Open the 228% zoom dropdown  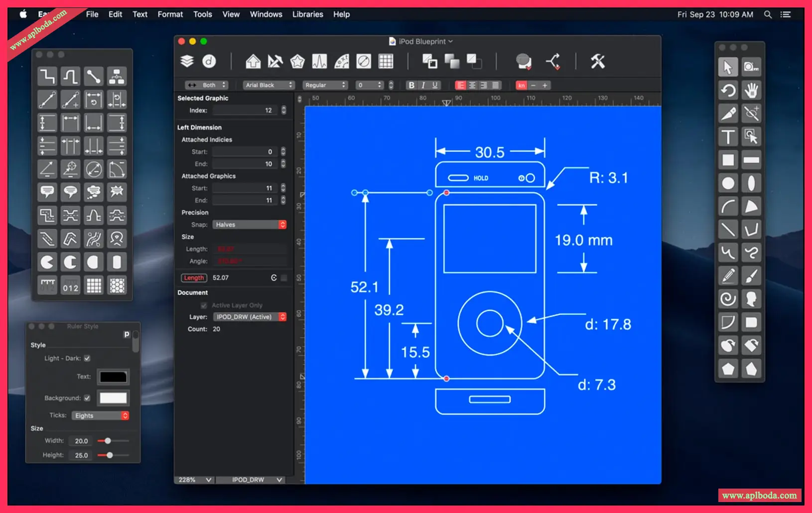pos(194,480)
